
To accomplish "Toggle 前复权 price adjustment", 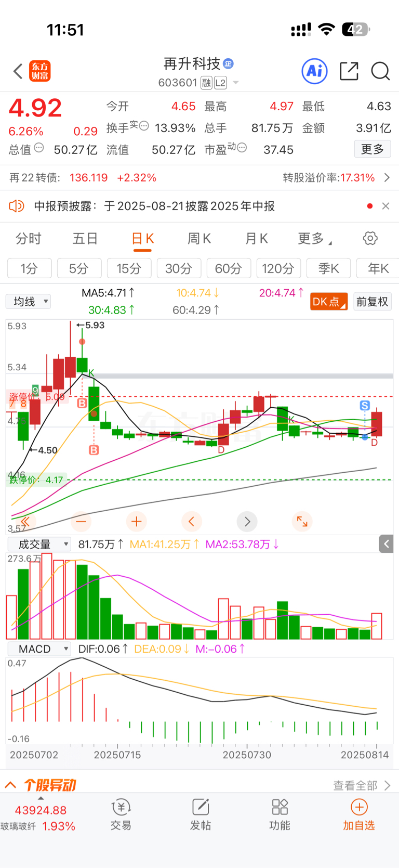I will click(x=373, y=302).
